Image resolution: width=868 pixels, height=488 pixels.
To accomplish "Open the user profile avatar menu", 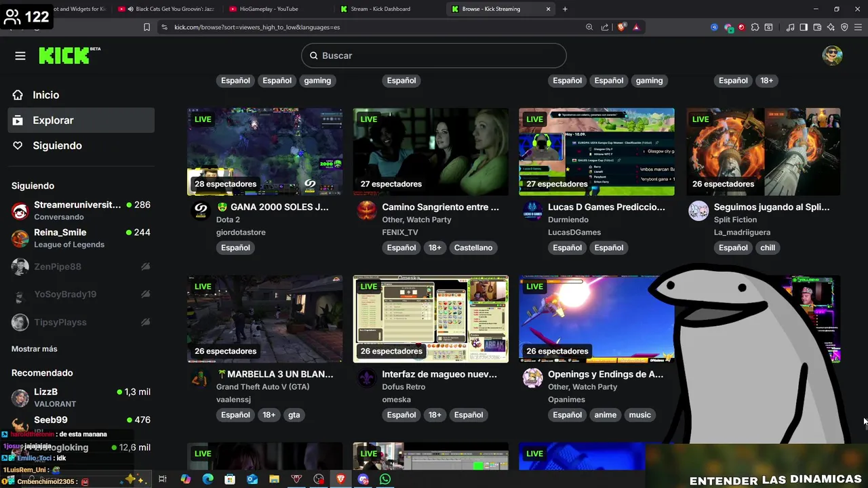I will (x=832, y=56).
